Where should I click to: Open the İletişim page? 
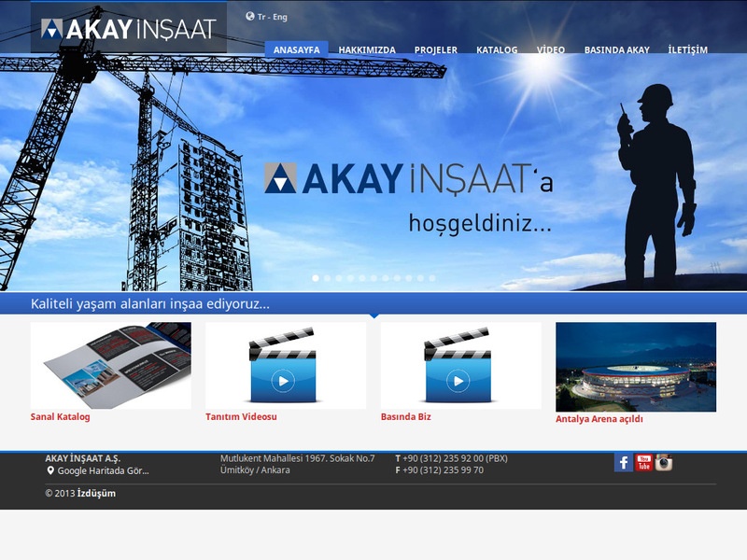pyautogui.click(x=687, y=49)
